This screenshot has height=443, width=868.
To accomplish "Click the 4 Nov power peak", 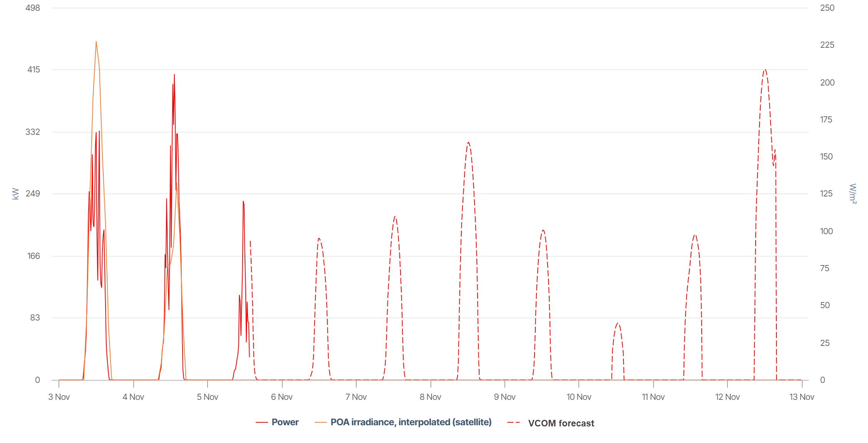I will tap(174, 75).
